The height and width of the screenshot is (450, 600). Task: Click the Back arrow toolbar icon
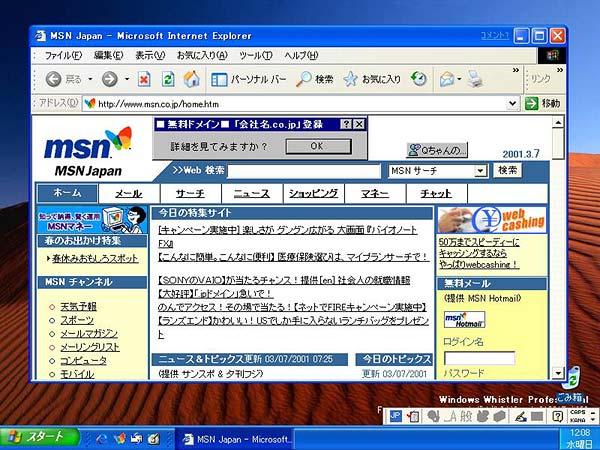[54, 79]
